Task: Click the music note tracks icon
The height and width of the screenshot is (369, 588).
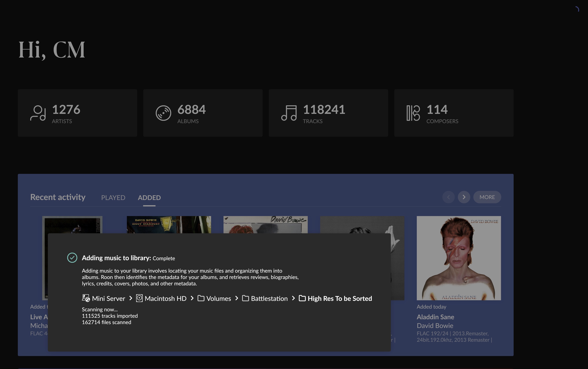Action: click(x=289, y=113)
